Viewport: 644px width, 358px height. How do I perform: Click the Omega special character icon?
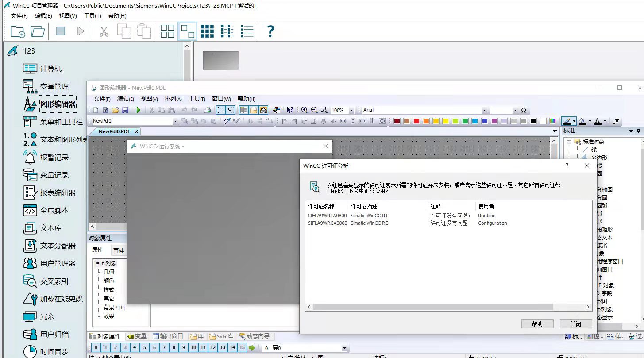tap(524, 110)
